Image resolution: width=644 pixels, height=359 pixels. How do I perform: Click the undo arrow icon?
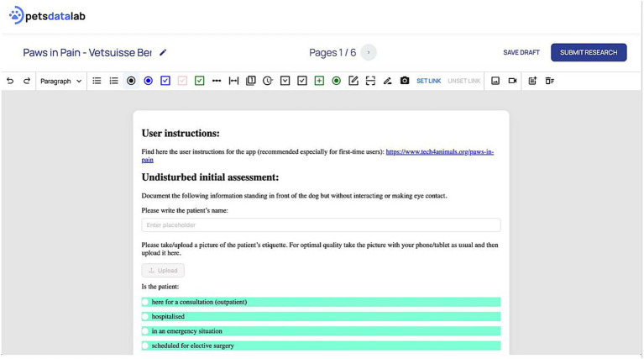pos(10,81)
